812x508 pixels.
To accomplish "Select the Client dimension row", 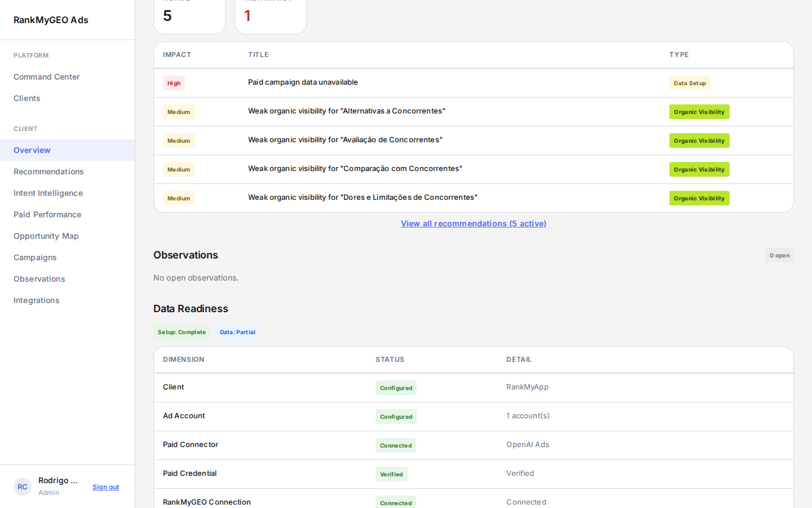I will click(x=474, y=388).
